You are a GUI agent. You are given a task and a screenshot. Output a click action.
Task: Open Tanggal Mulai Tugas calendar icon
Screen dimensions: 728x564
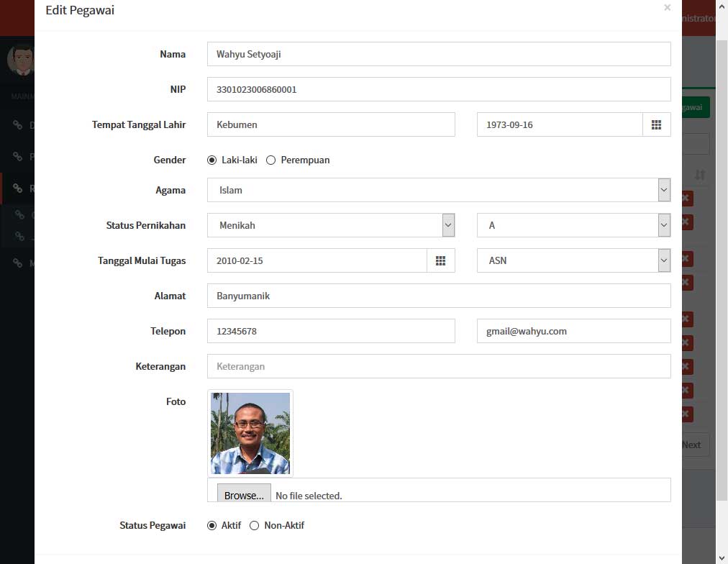click(x=440, y=260)
